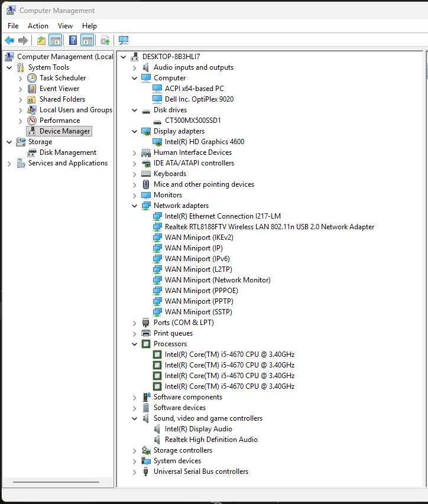This screenshot has height=504, width=428.
Task: Select CT500MX500SSD1 disk drive
Action: pyautogui.click(x=193, y=121)
